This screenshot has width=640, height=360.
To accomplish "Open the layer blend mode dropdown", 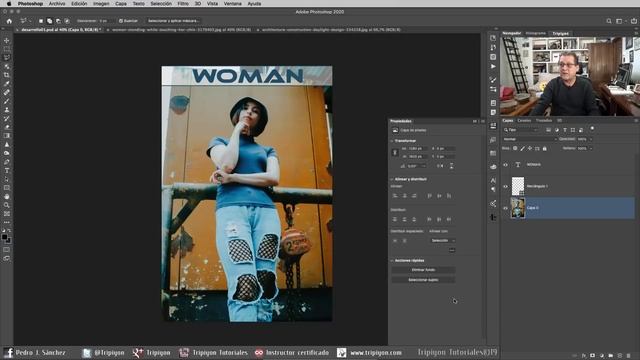I will [x=530, y=139].
